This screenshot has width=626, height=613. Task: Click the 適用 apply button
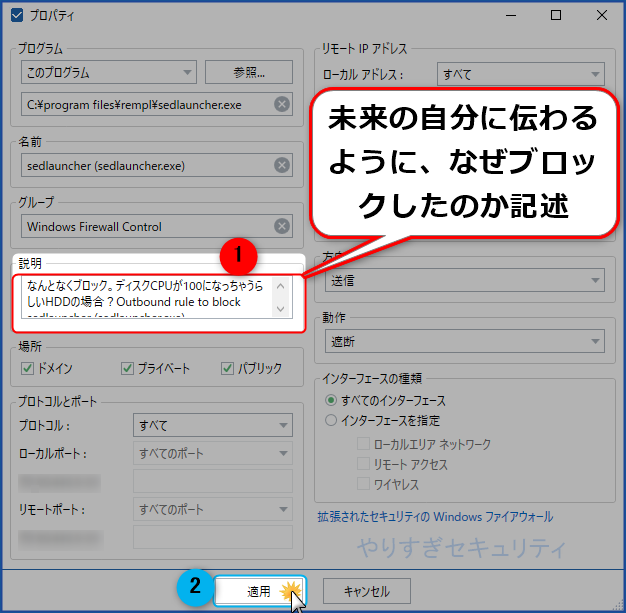pos(260,591)
